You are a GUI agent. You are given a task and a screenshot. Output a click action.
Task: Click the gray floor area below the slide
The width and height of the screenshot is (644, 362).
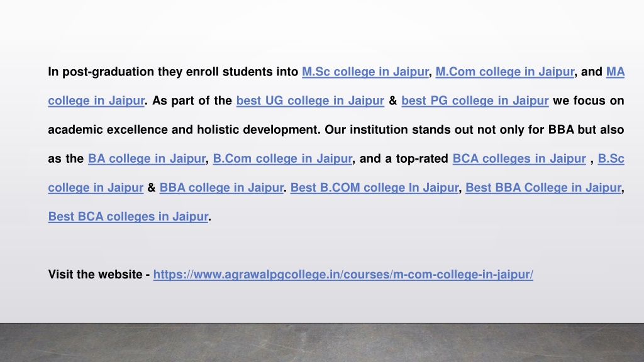tap(322, 343)
